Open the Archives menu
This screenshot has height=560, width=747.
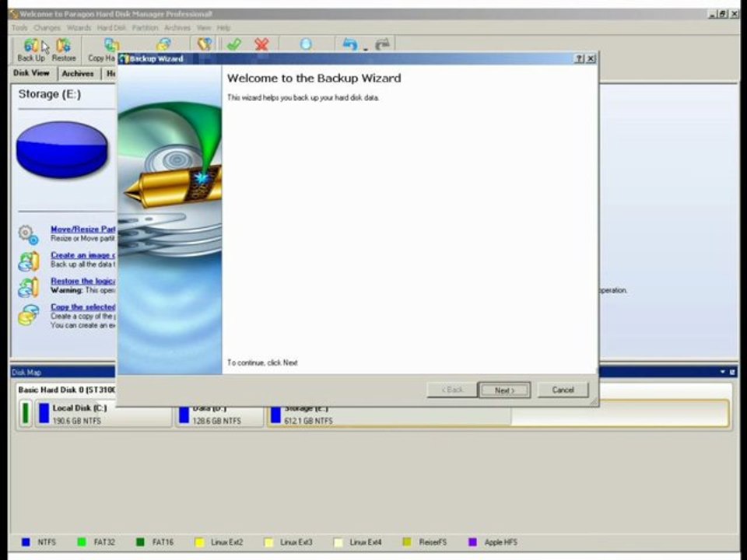click(x=177, y=28)
